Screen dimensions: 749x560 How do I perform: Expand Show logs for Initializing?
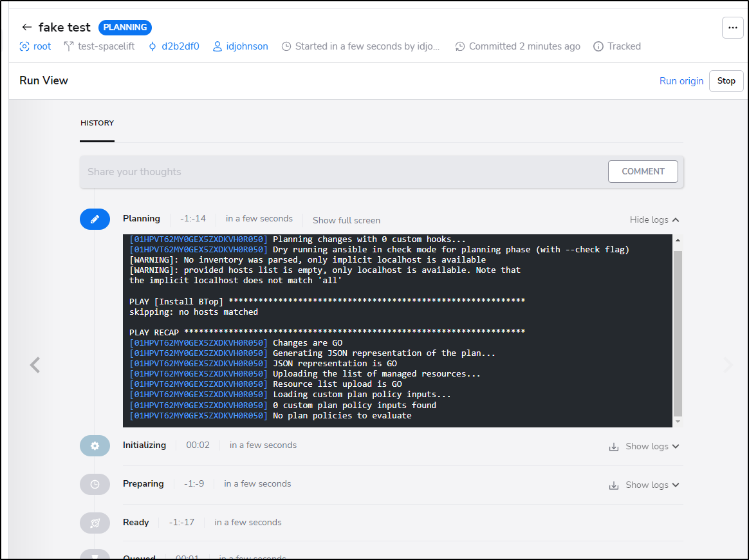(652, 446)
